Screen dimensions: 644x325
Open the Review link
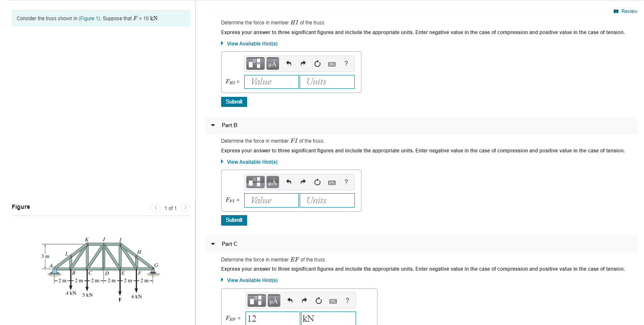tap(626, 11)
